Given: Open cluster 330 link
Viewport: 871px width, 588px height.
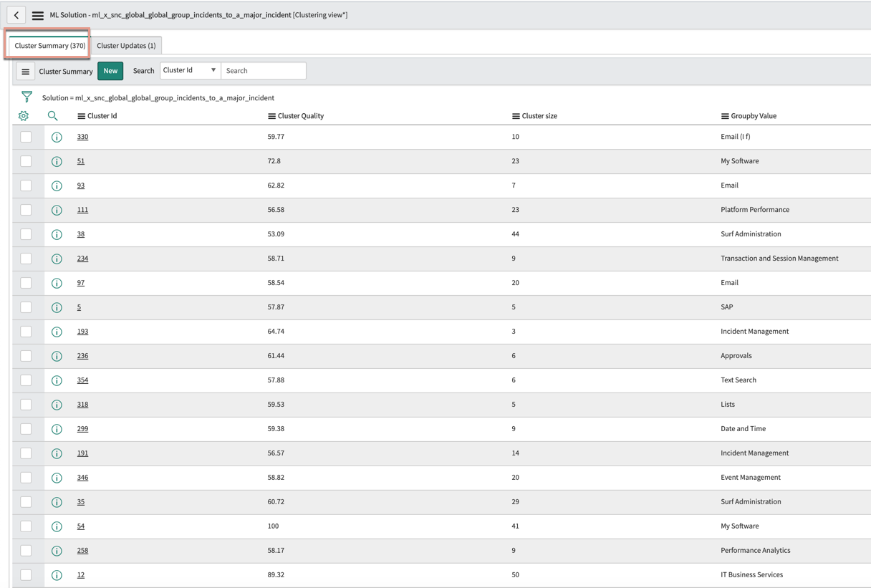Looking at the screenshot, I should [x=83, y=137].
